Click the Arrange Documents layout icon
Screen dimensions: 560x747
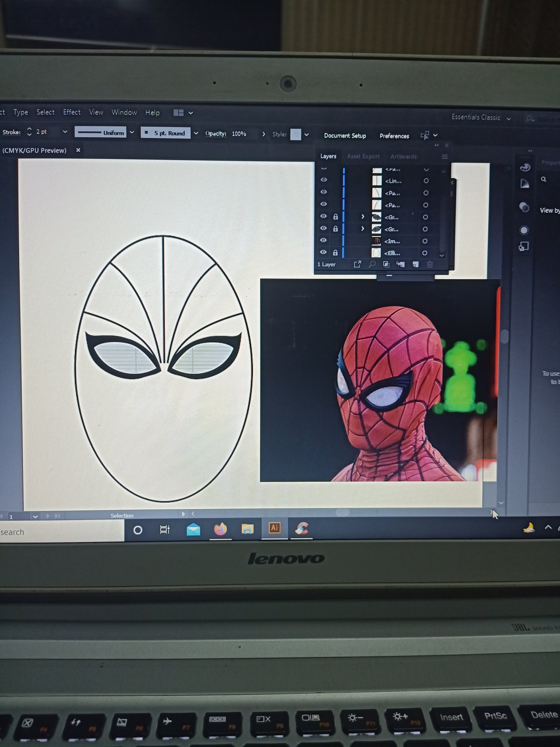click(x=178, y=113)
